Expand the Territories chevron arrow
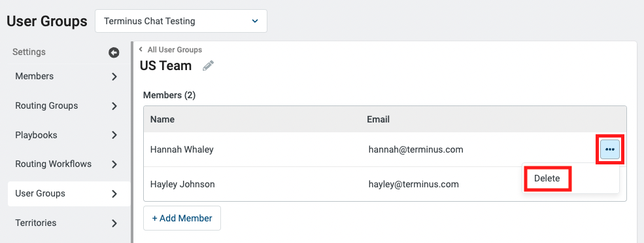The image size is (644, 243). click(x=114, y=223)
